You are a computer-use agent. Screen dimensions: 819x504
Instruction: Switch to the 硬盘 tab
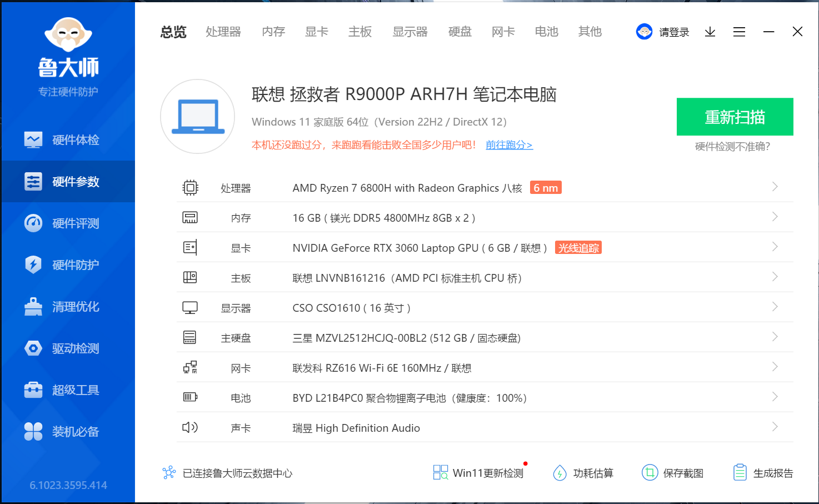click(460, 32)
